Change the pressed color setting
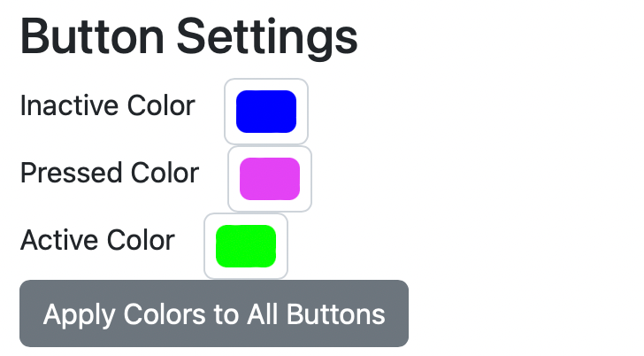This screenshot has height=356, width=644. click(x=270, y=179)
